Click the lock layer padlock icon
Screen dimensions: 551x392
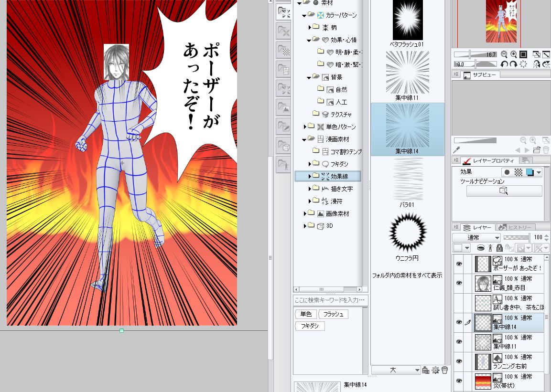pos(499,248)
